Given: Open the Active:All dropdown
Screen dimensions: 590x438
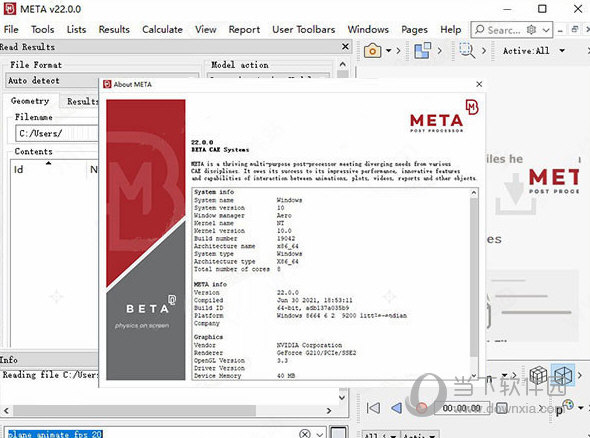Looking at the screenshot, I should pyautogui.click(x=534, y=50).
